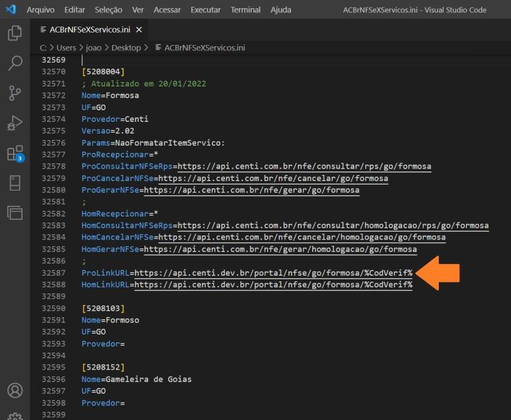Click the 'Atualizado em 20/01/2022' comment

(144, 84)
